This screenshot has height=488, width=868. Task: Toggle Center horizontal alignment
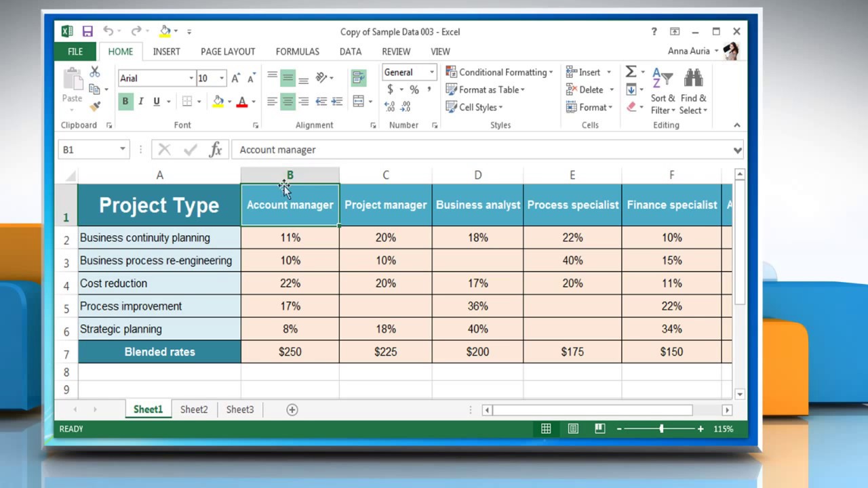(x=288, y=102)
